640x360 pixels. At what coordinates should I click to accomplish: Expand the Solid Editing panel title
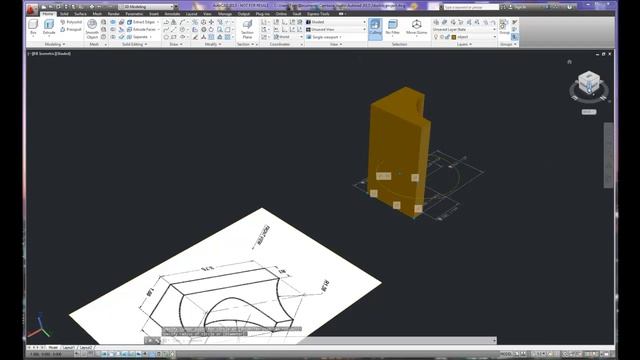[x=134, y=44]
